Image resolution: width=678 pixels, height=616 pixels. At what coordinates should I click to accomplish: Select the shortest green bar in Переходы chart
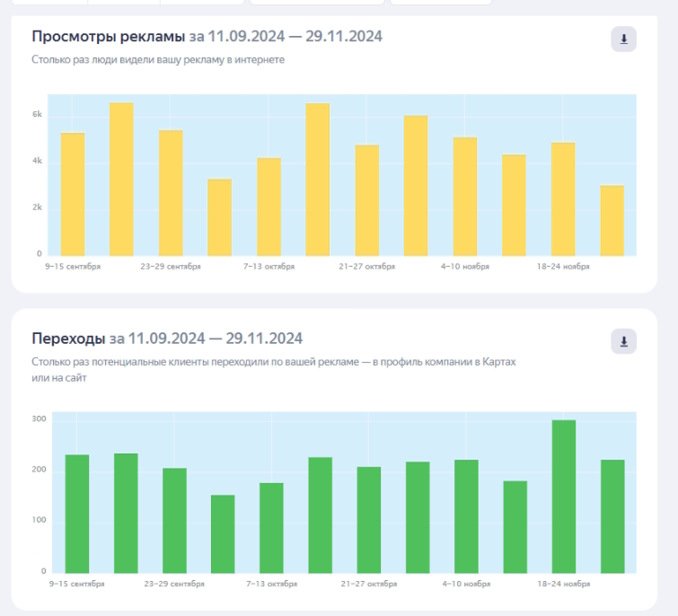(x=223, y=534)
